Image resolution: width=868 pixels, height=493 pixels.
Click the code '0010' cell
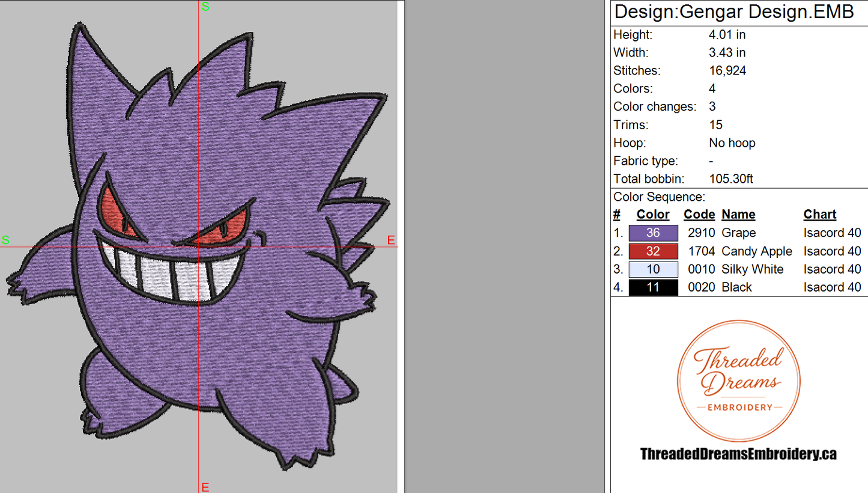[702, 269]
